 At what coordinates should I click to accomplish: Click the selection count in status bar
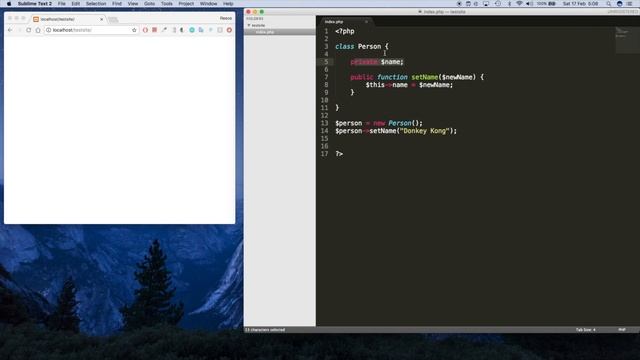265,330
